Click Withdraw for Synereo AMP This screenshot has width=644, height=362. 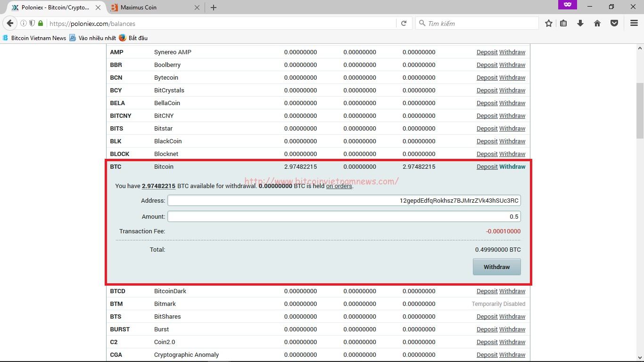(512, 52)
